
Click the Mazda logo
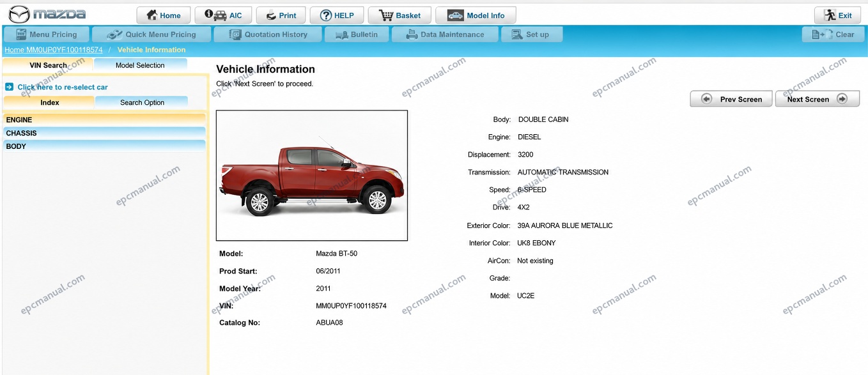tap(47, 14)
